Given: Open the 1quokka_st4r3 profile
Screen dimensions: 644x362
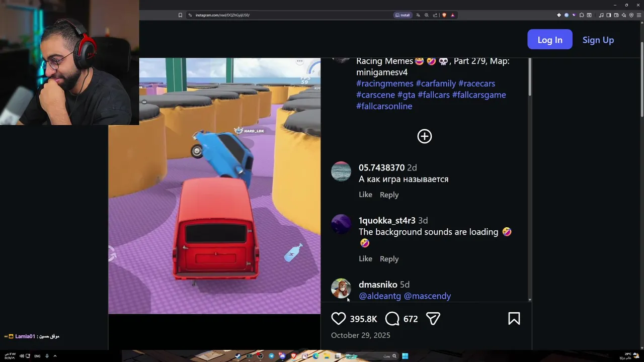Looking at the screenshot, I should pos(387,220).
